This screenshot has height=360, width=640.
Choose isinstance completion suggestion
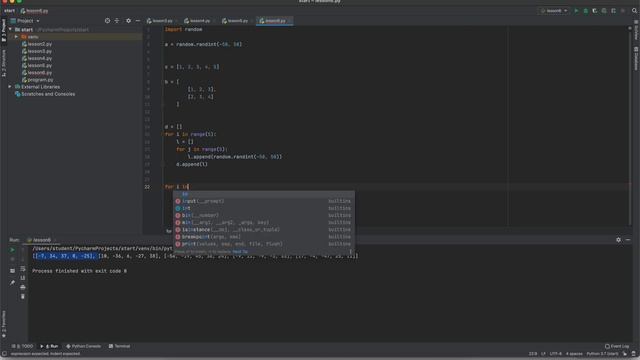pos(264,230)
